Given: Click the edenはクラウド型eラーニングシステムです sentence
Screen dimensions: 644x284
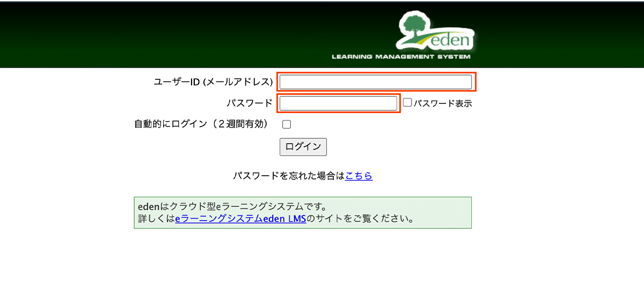Looking at the screenshot, I should tap(232, 206).
